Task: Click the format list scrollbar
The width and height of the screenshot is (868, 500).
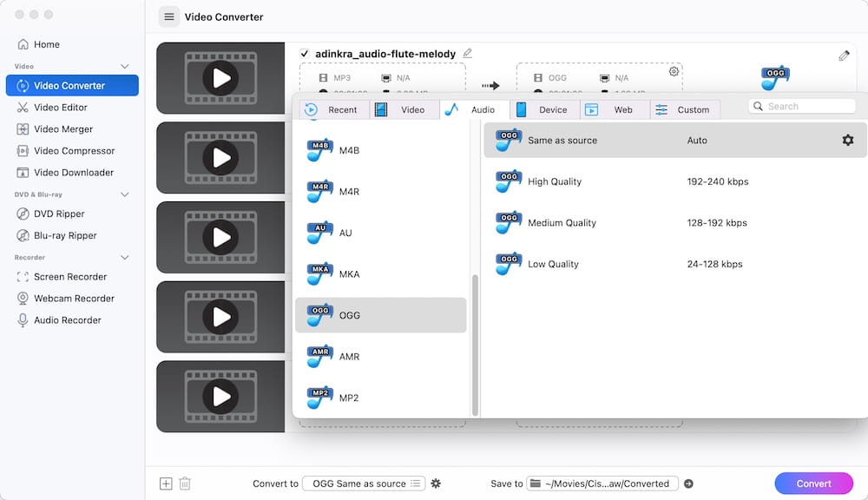Action: coord(475,345)
